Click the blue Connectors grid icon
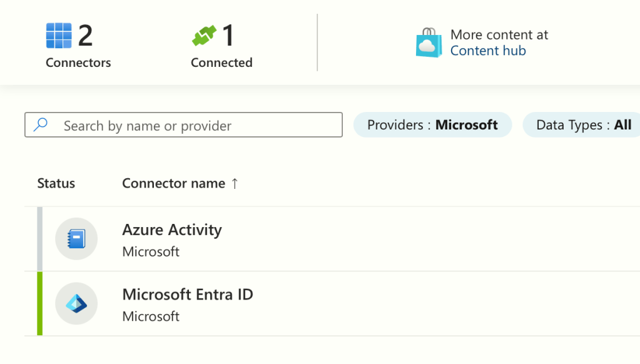Image resolution: width=640 pixels, height=364 pixels. 59,36
